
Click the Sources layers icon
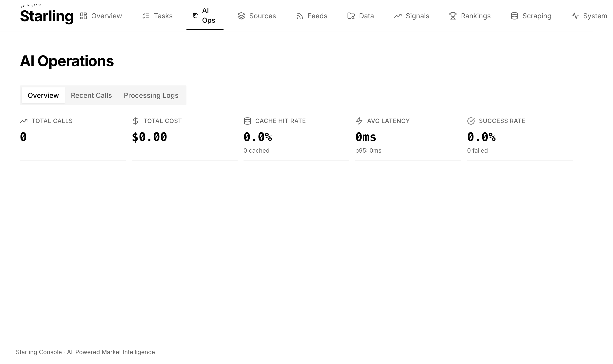(x=241, y=16)
